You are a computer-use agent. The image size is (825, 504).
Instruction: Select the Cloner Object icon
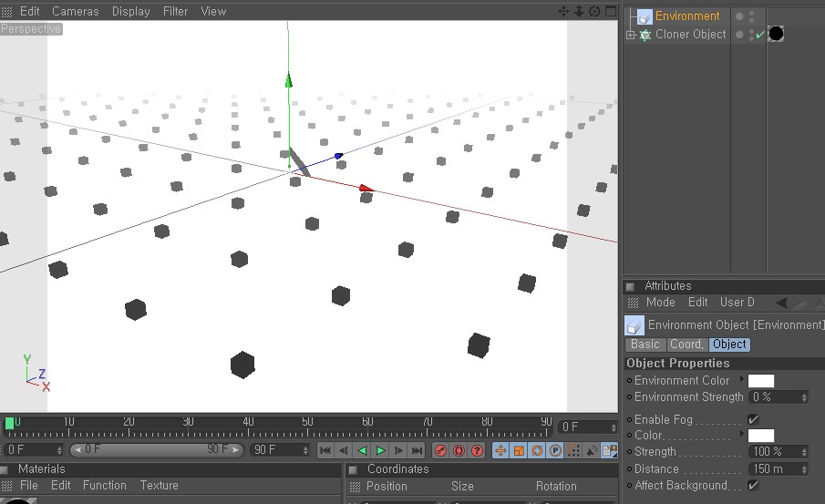click(x=645, y=35)
